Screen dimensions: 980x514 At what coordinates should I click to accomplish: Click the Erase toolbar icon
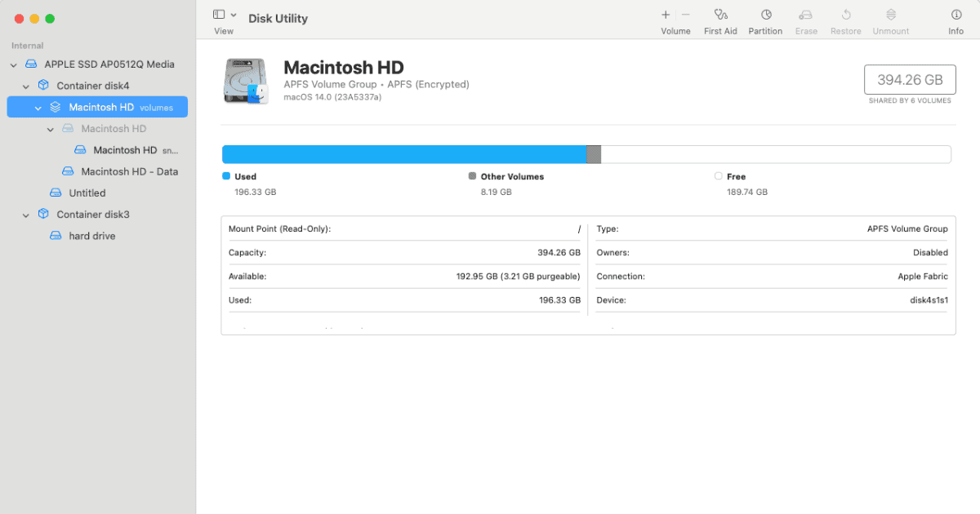coord(806,15)
